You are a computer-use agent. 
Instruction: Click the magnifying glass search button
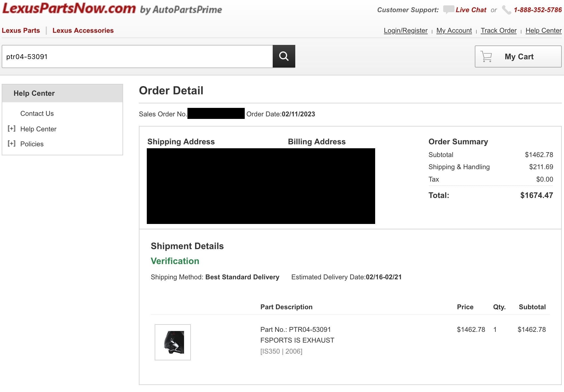(x=284, y=56)
